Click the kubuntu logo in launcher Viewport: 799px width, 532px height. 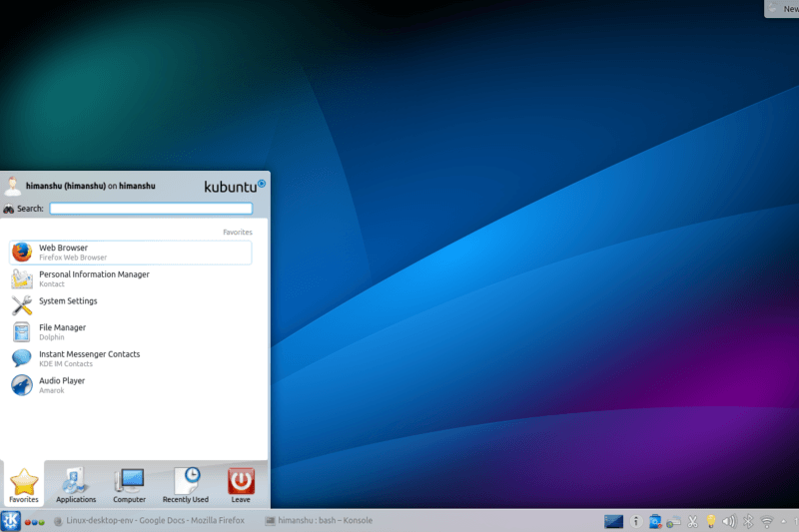point(235,187)
